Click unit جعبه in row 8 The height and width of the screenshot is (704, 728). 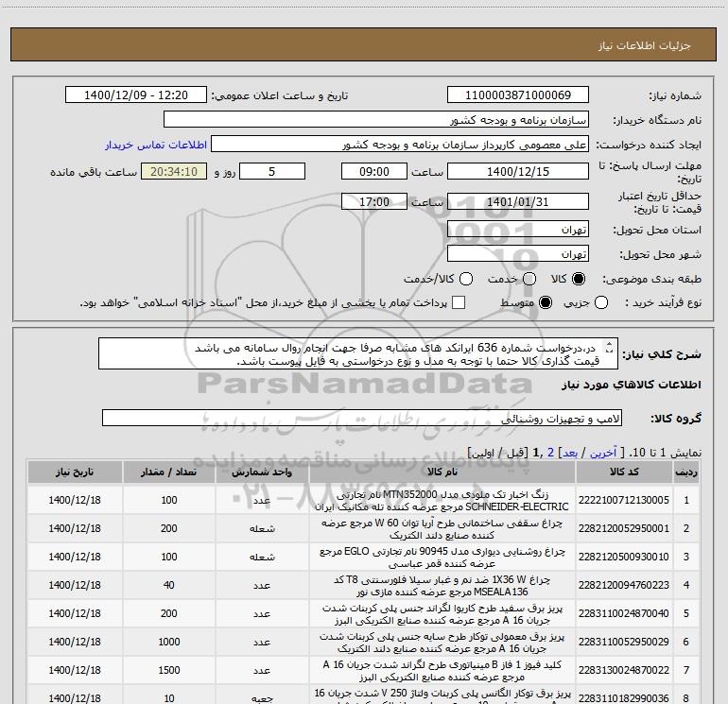[262, 698]
